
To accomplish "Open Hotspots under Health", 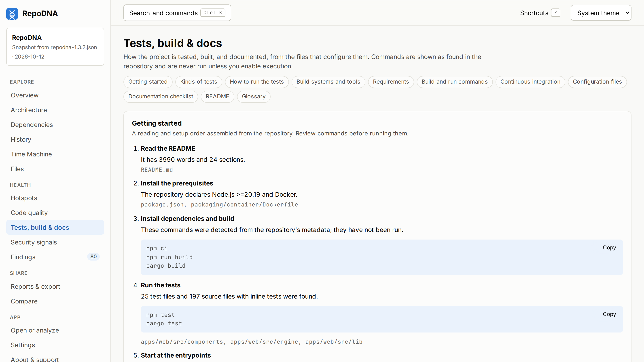I will tap(55, 198).
